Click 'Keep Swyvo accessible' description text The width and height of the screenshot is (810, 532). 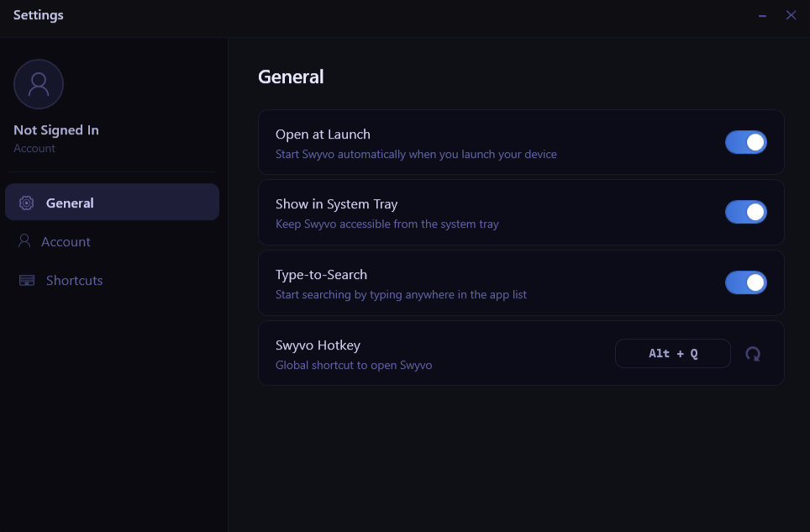[387, 224]
